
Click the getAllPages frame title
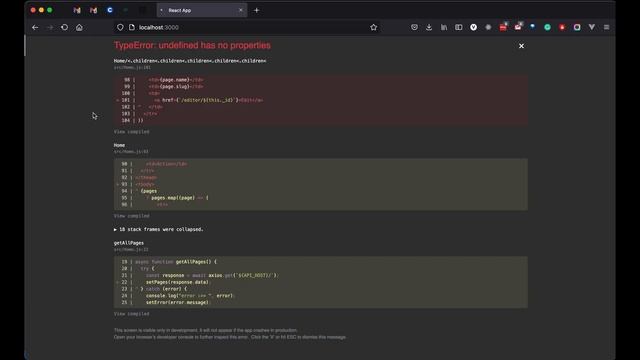tap(129, 243)
